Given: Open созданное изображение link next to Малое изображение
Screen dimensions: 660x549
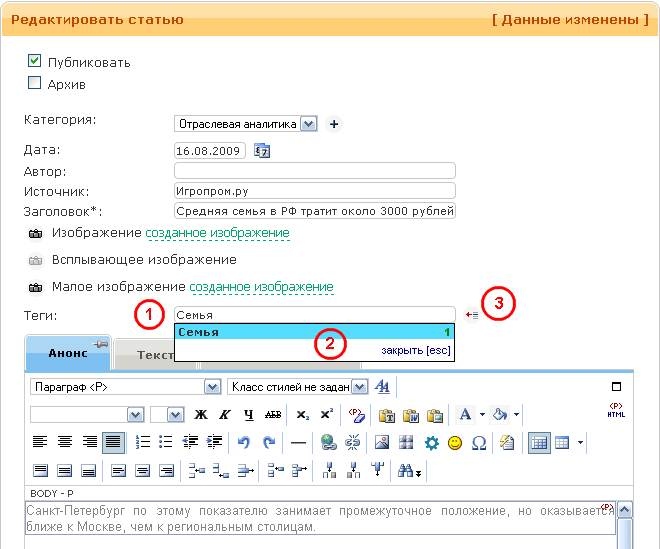Looking at the screenshot, I should (261, 287).
